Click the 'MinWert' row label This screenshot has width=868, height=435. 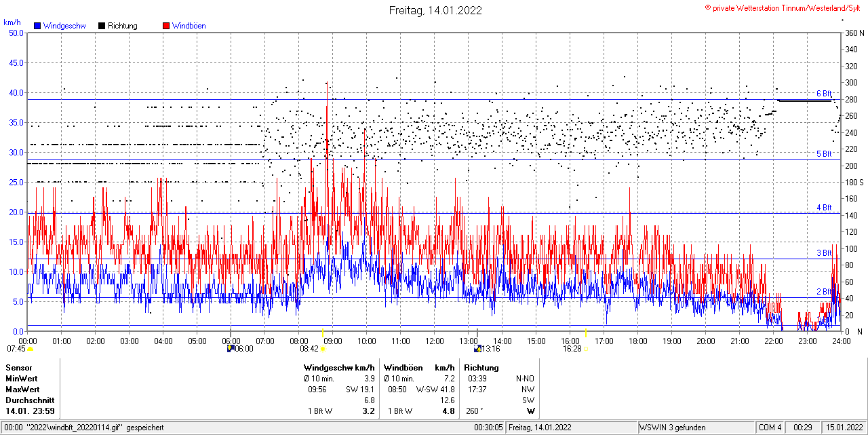click(x=22, y=379)
